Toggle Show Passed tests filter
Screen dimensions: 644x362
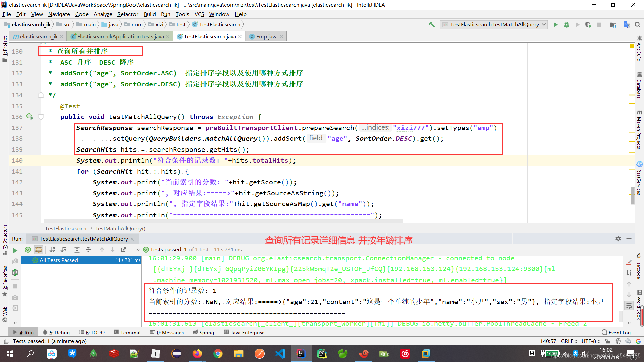click(28, 250)
